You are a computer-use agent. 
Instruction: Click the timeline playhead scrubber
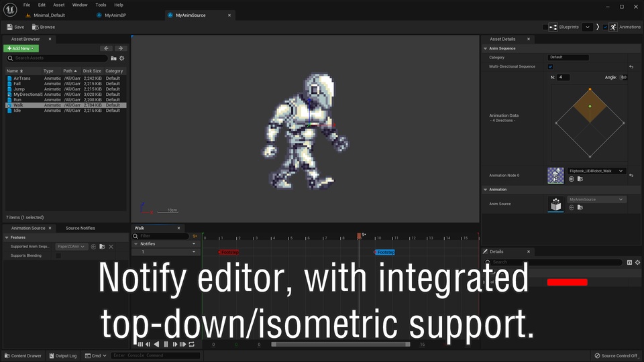(x=359, y=236)
